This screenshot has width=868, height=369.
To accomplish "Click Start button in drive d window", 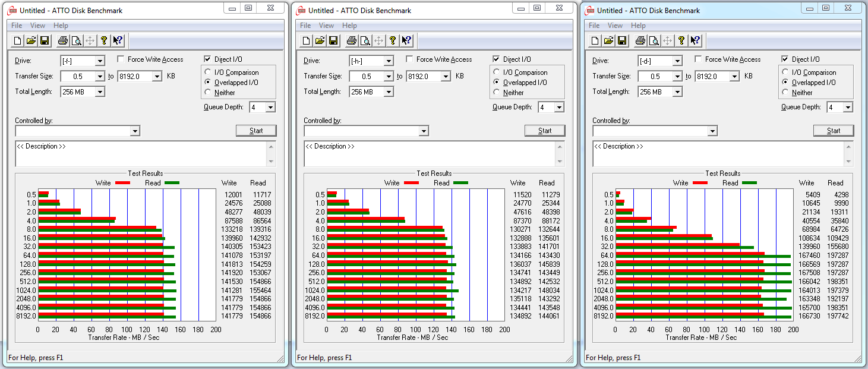I will [834, 131].
